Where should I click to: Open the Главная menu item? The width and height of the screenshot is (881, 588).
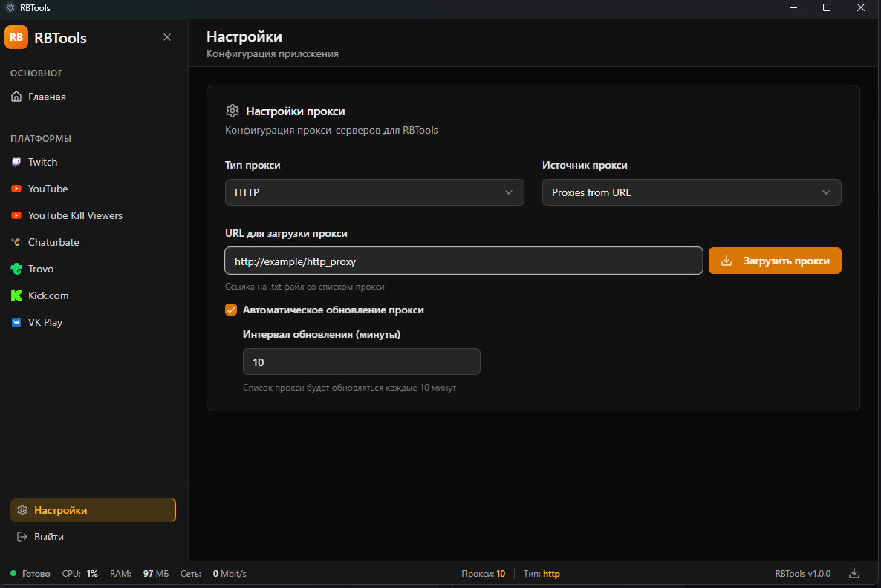click(x=47, y=97)
